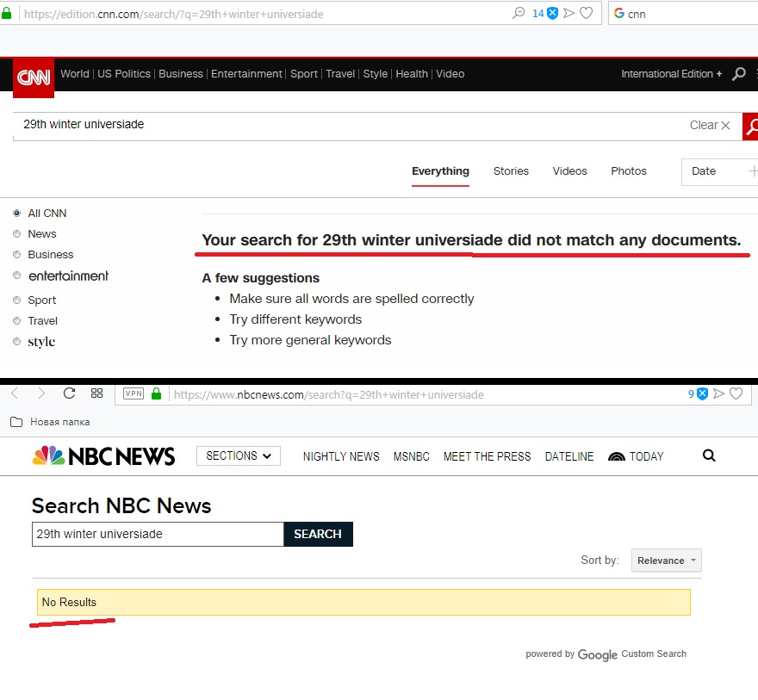The width and height of the screenshot is (758, 700).
Task: Open NBC News magnifier search icon
Action: click(x=709, y=455)
